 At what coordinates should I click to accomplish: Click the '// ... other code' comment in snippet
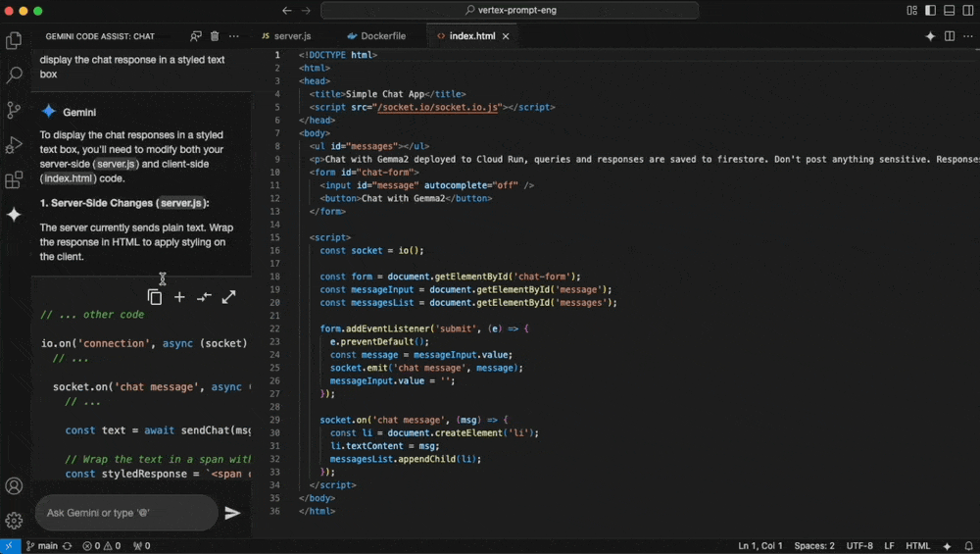coord(92,315)
